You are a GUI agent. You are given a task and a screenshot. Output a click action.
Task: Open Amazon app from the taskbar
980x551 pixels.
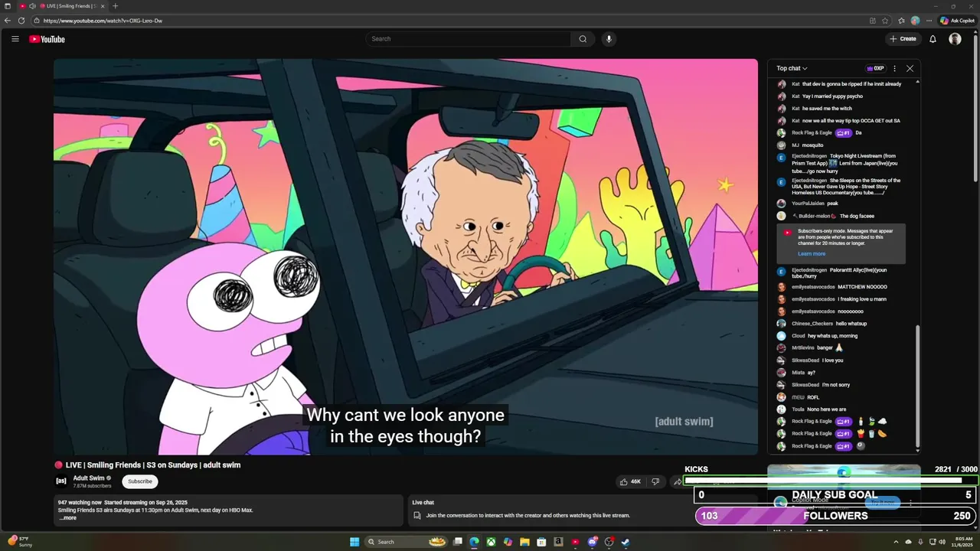(x=558, y=542)
